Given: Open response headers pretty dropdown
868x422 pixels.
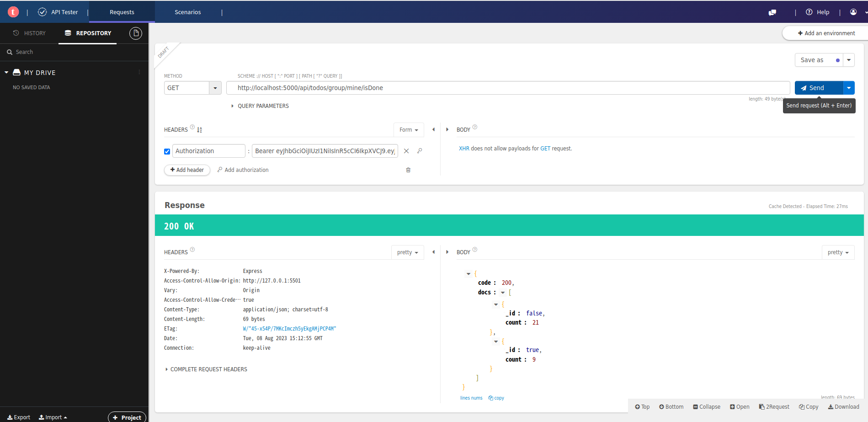Looking at the screenshot, I should (x=408, y=252).
